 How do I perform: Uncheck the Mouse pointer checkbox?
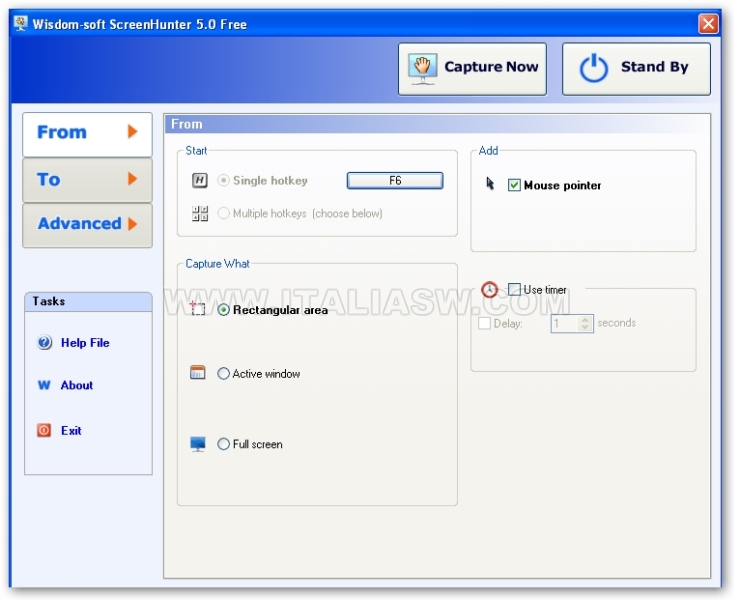[514, 185]
